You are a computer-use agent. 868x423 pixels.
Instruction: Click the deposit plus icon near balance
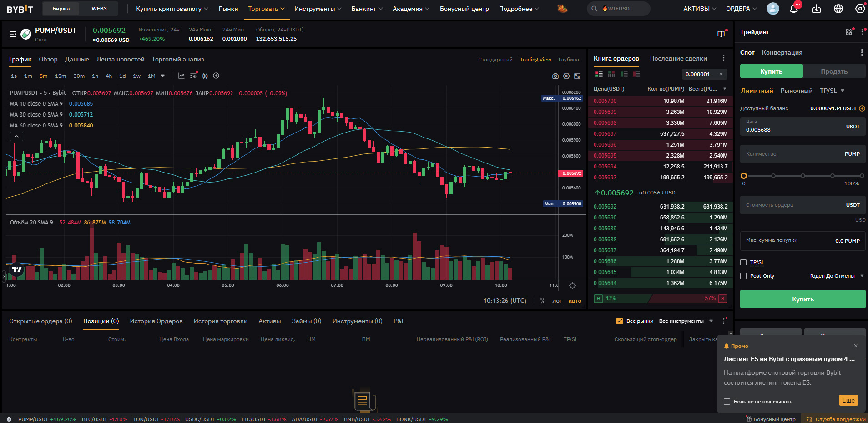(x=862, y=108)
